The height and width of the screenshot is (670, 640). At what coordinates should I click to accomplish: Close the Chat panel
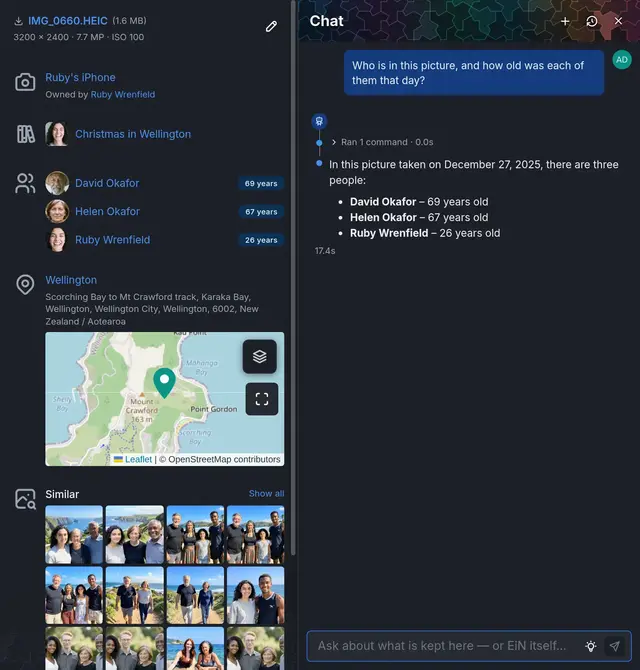pos(618,21)
